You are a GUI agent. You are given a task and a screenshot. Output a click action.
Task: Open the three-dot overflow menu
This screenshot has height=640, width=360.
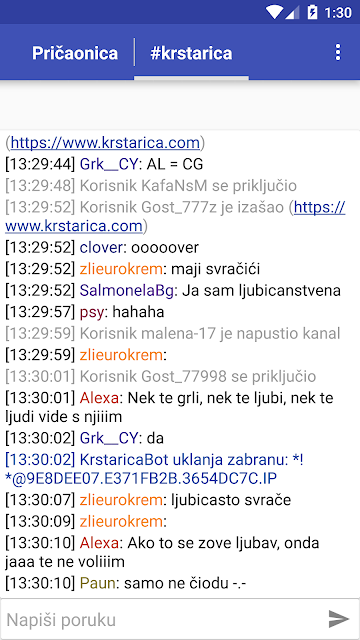click(338, 53)
